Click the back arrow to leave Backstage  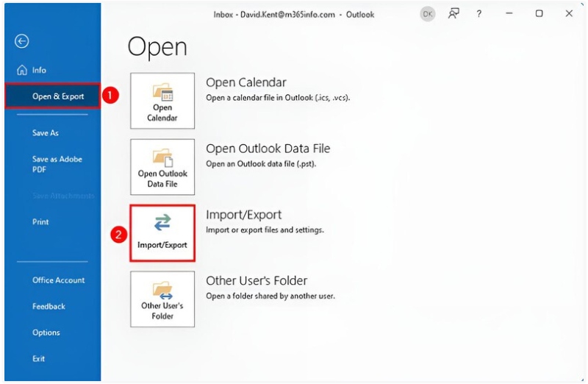pyautogui.click(x=22, y=42)
